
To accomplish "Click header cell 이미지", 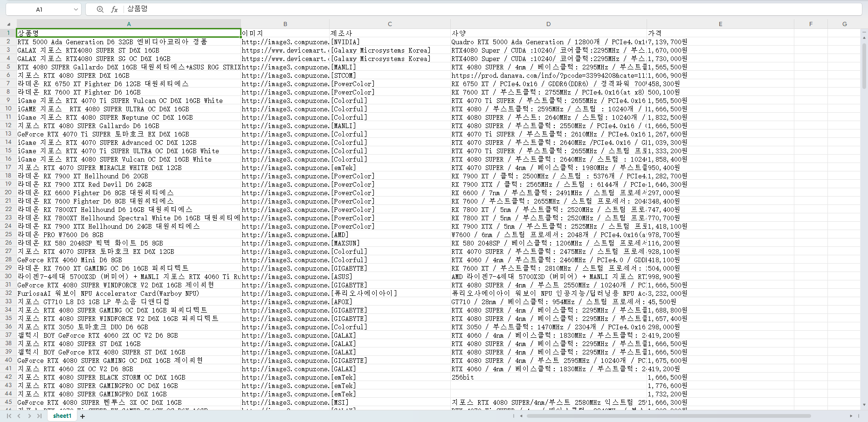I will [x=285, y=33].
